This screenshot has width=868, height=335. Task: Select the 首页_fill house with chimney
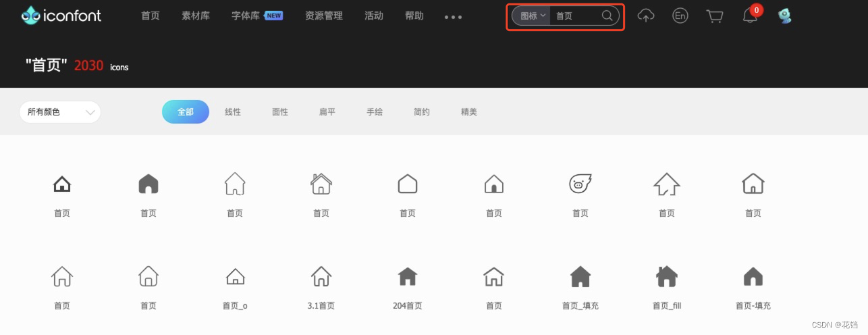pyautogui.click(x=667, y=276)
